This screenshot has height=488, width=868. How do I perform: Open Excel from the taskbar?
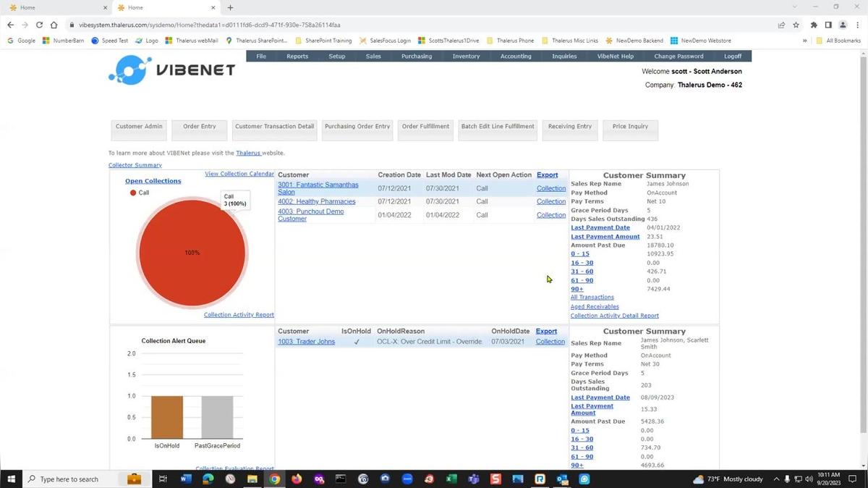tap(451, 479)
